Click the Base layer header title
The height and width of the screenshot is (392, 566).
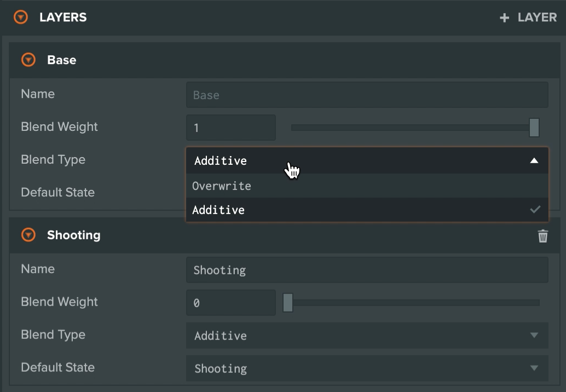62,60
